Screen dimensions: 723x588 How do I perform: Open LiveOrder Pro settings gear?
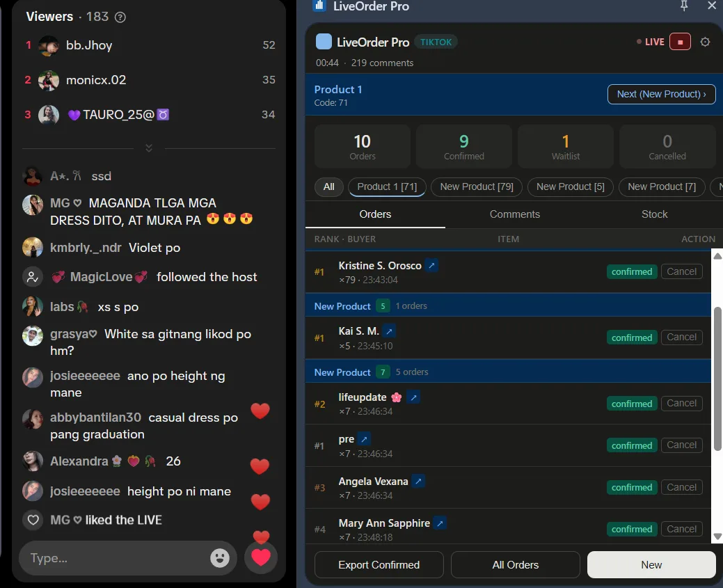click(704, 42)
